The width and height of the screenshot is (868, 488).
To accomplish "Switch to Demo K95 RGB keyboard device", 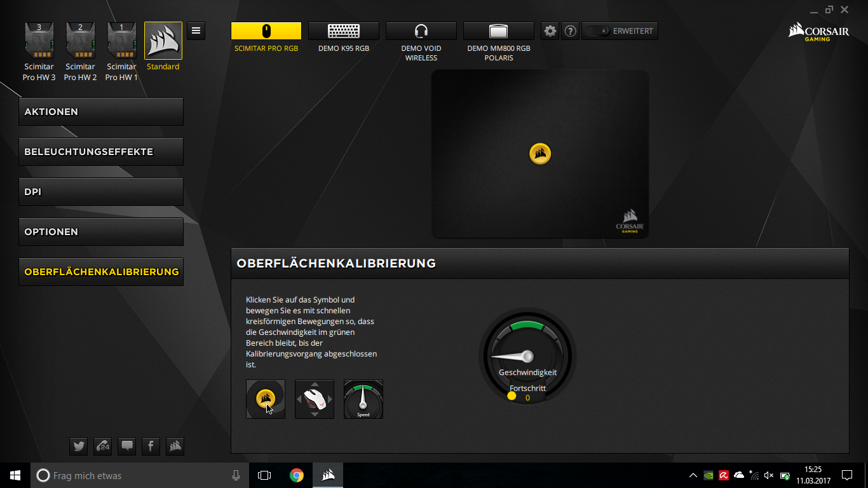I will point(344,31).
